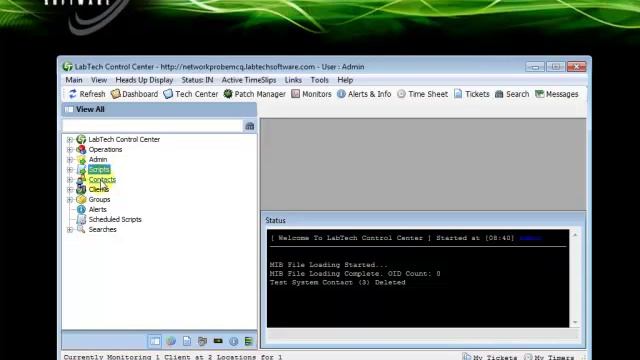Select the Groups tree item
The image size is (640, 360).
pyautogui.click(x=99, y=200)
